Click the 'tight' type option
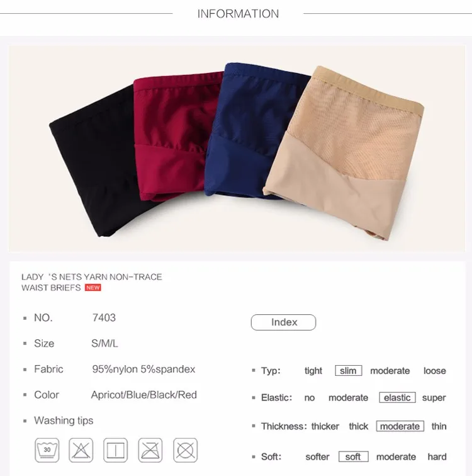The image size is (472, 476). tap(313, 371)
